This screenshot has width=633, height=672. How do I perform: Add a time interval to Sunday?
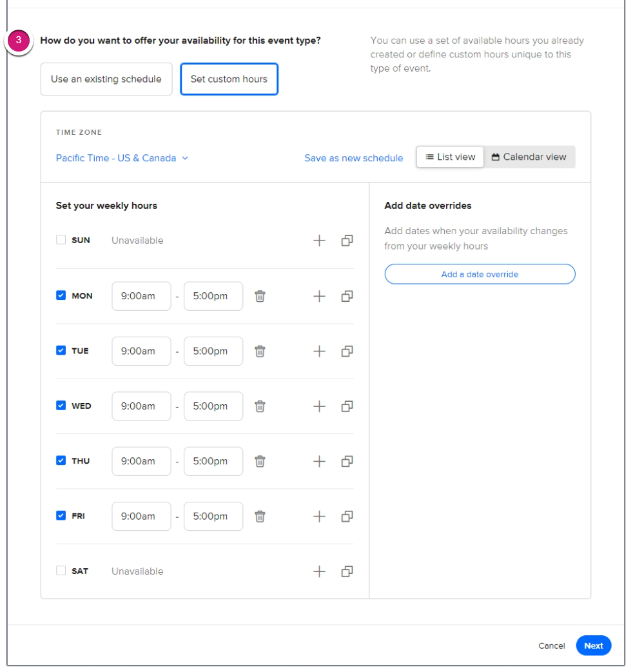coord(320,241)
